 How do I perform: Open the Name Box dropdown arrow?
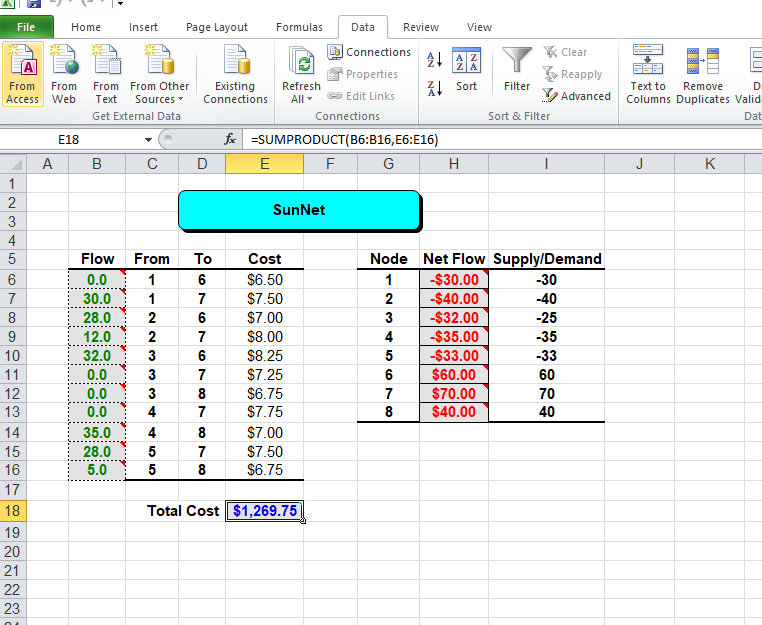click(x=148, y=140)
